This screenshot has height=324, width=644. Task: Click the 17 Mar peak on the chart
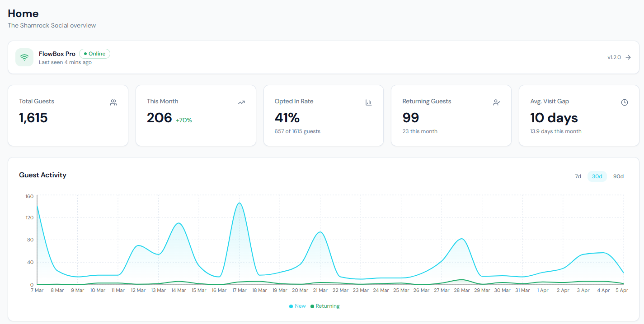pyautogui.click(x=239, y=203)
